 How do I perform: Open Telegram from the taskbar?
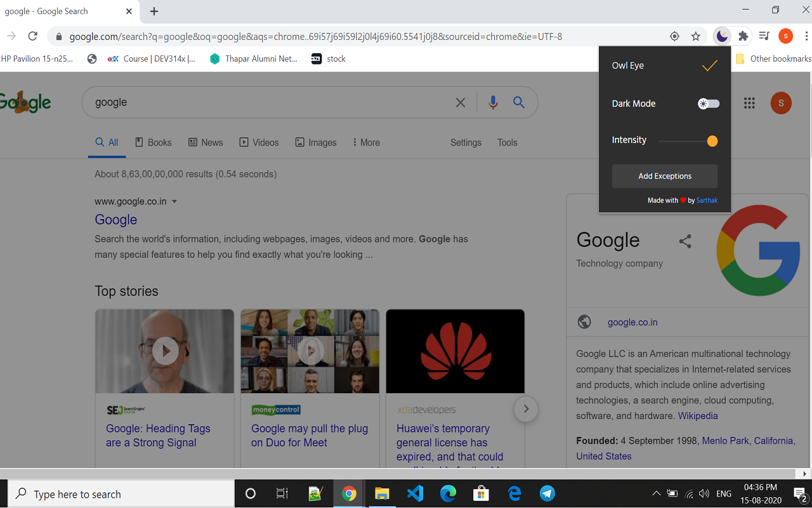(x=547, y=493)
